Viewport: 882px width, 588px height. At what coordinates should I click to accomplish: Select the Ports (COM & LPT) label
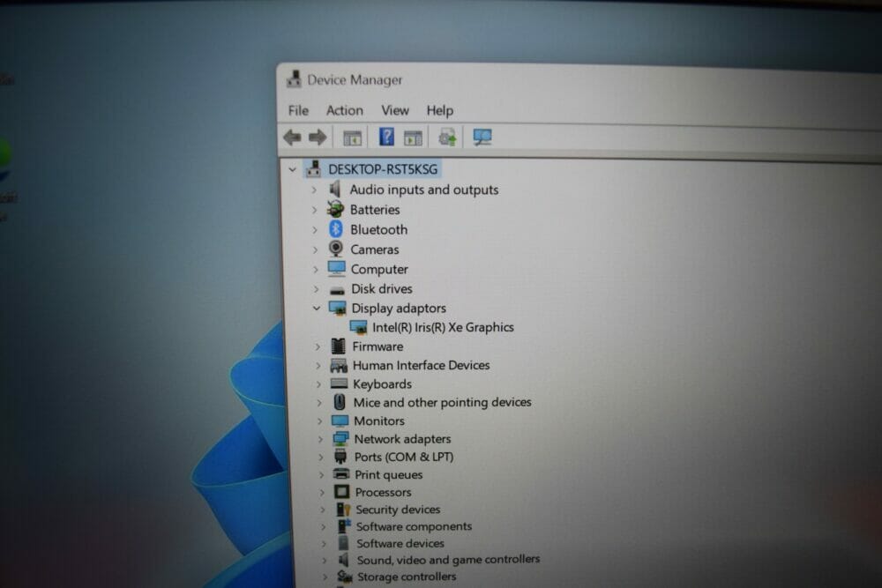click(x=404, y=457)
